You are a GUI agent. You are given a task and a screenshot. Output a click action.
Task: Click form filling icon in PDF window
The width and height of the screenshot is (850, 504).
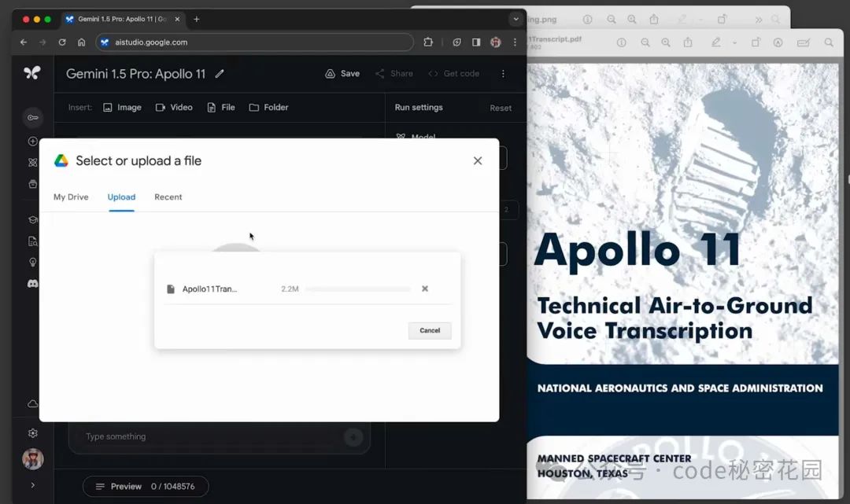(x=804, y=42)
